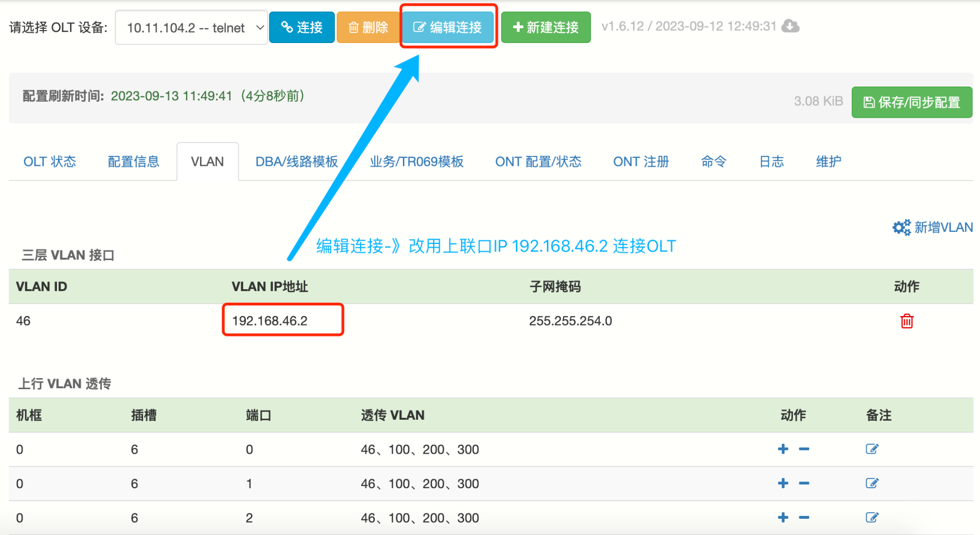Click the cloud download icon beside version
980x535 pixels.
pyautogui.click(x=790, y=26)
